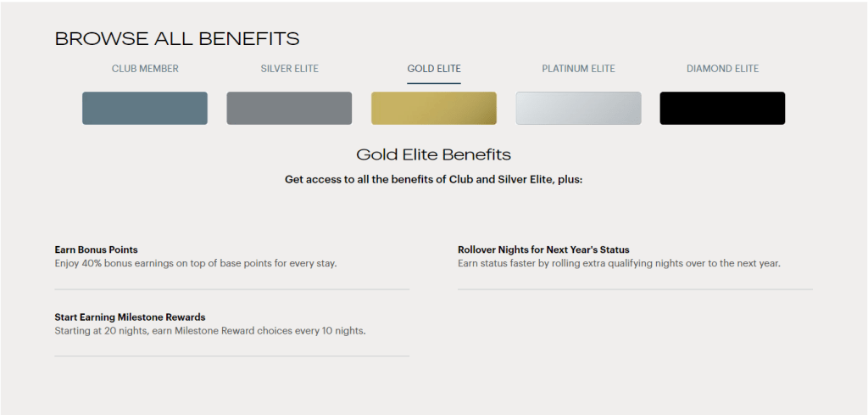The image size is (868, 415).
Task: Open the Platinum Elite tab
Action: [578, 69]
